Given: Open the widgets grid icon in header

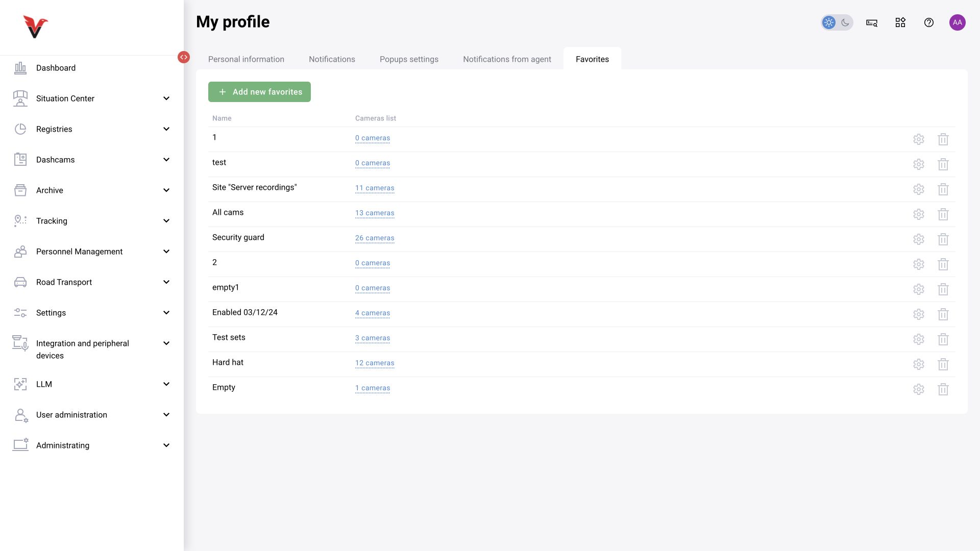Looking at the screenshot, I should tap(900, 22).
